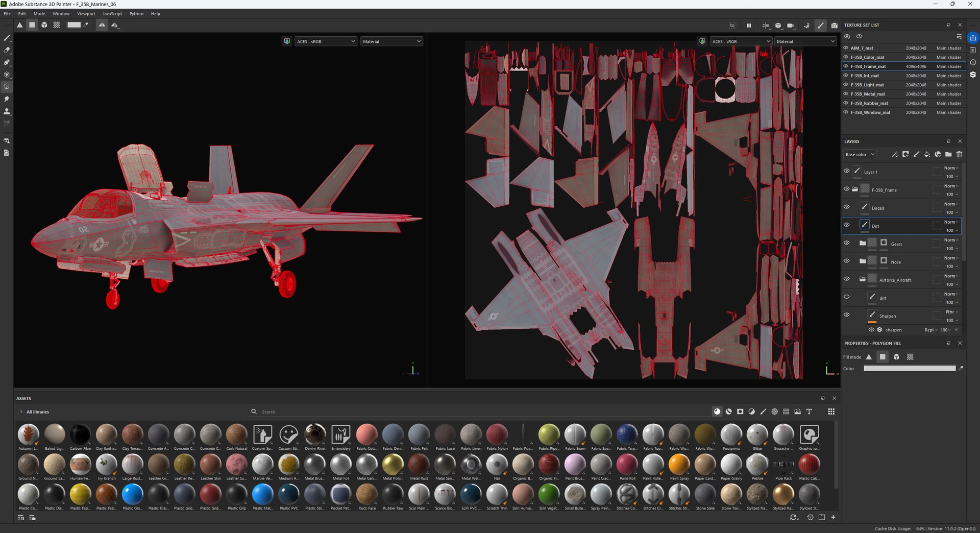Open the Mode menu
Image resolution: width=980 pixels, height=533 pixels.
coord(39,14)
